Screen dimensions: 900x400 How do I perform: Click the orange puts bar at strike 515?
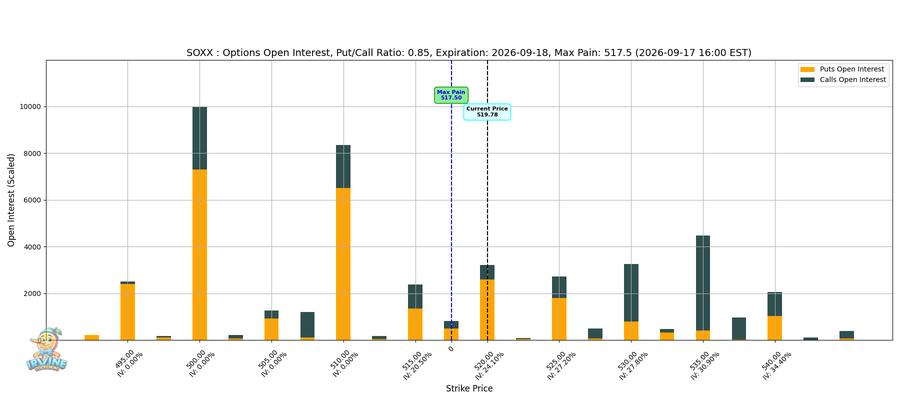415,324
